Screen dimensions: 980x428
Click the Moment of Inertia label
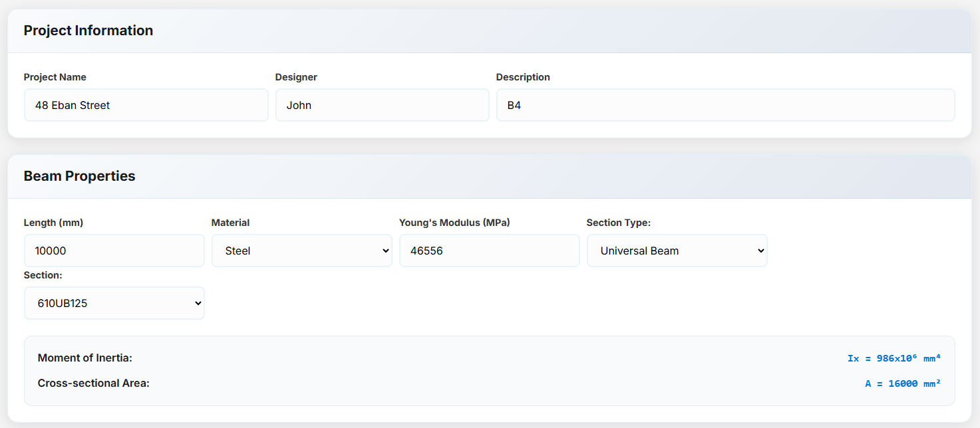pos(85,358)
